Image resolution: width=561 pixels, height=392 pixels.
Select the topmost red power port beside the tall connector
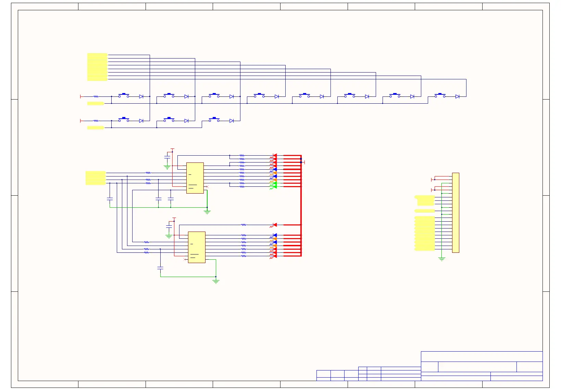coord(433,180)
